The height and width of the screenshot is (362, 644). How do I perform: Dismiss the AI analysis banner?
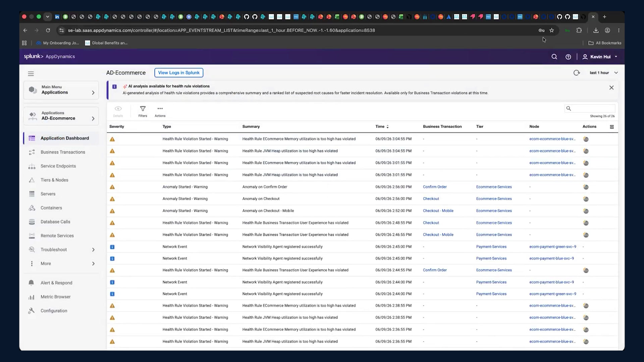coord(611,87)
